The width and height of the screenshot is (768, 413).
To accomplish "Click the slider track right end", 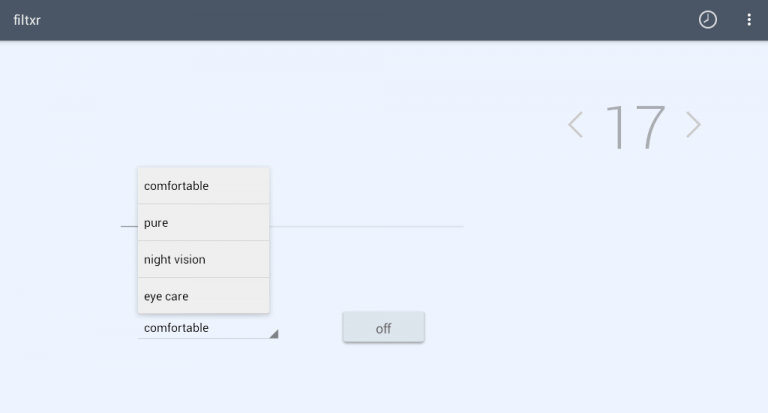I will (460, 227).
